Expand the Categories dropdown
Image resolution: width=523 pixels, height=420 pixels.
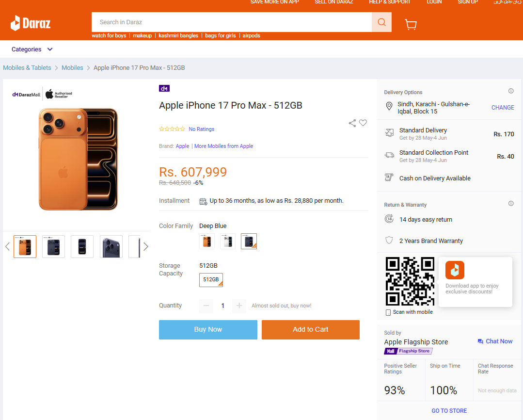32,49
